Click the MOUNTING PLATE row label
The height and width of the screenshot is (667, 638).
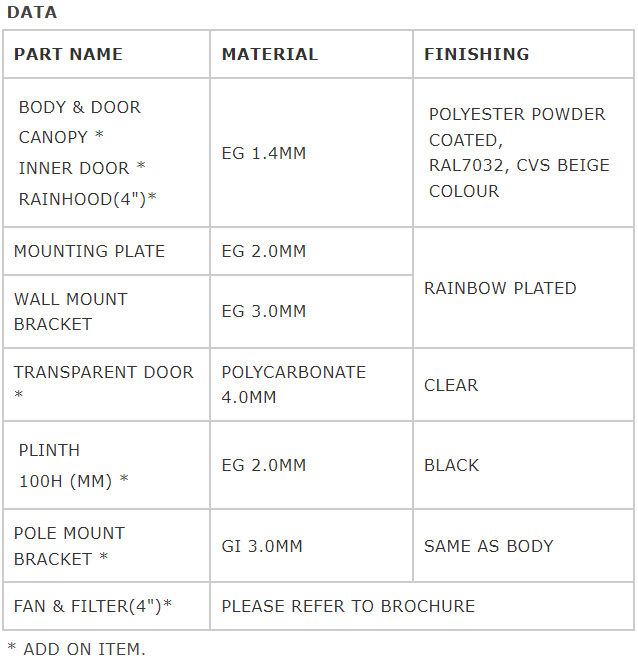(89, 251)
